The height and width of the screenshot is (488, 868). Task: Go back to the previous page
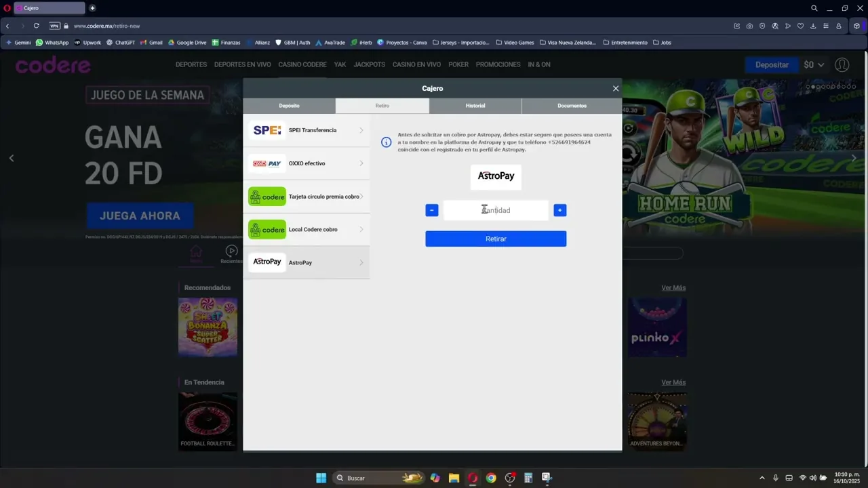coord(7,26)
